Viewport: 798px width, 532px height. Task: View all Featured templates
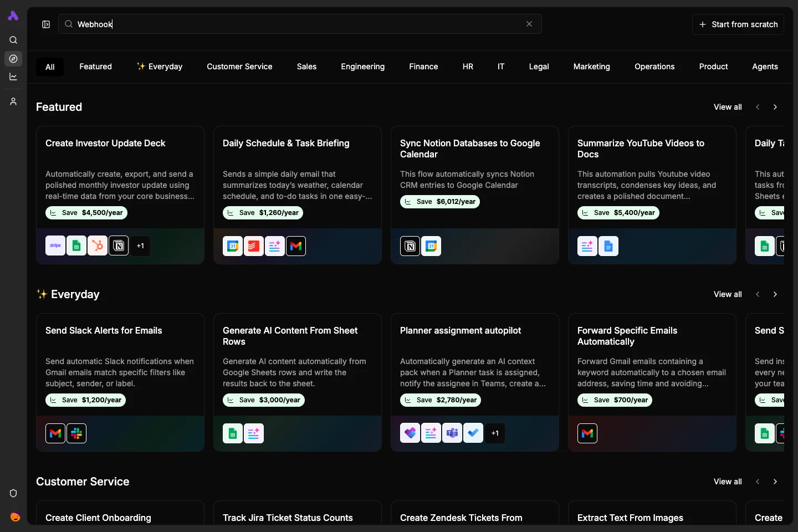728,107
